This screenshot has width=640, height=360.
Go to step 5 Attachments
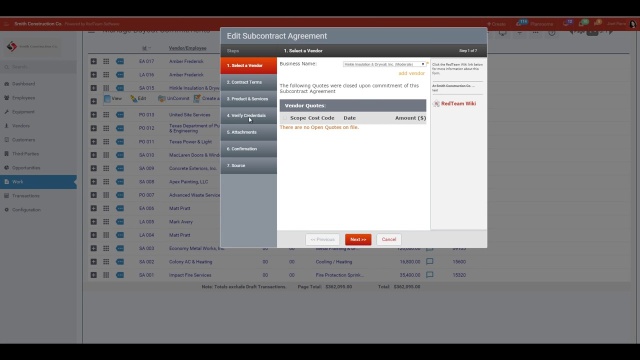(x=249, y=132)
